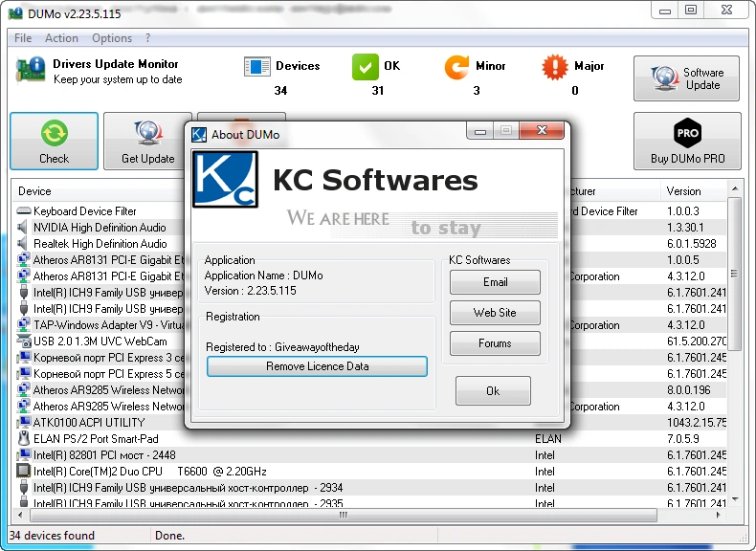Click the vertical scrollbar thumb
756x551 pixels.
[x=734, y=274]
